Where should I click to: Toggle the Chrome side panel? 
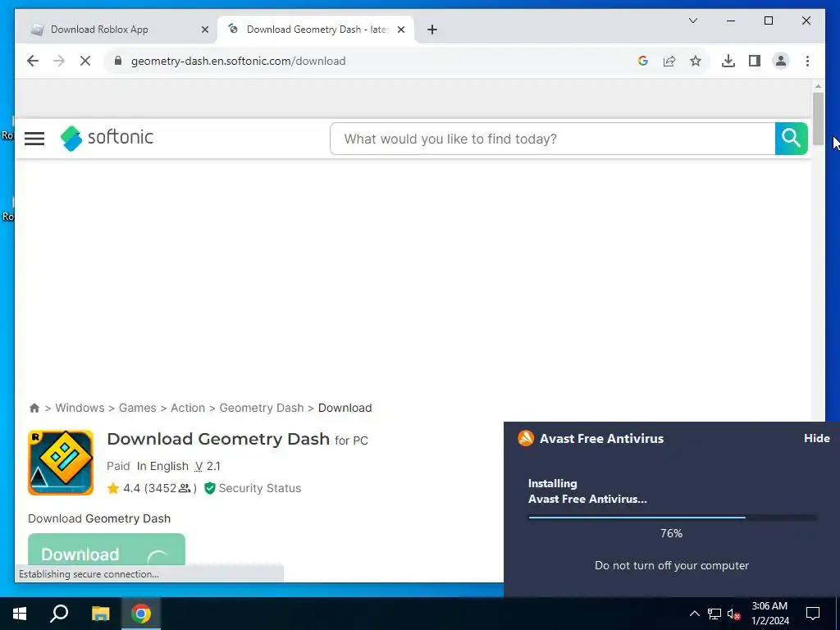pyautogui.click(x=755, y=61)
